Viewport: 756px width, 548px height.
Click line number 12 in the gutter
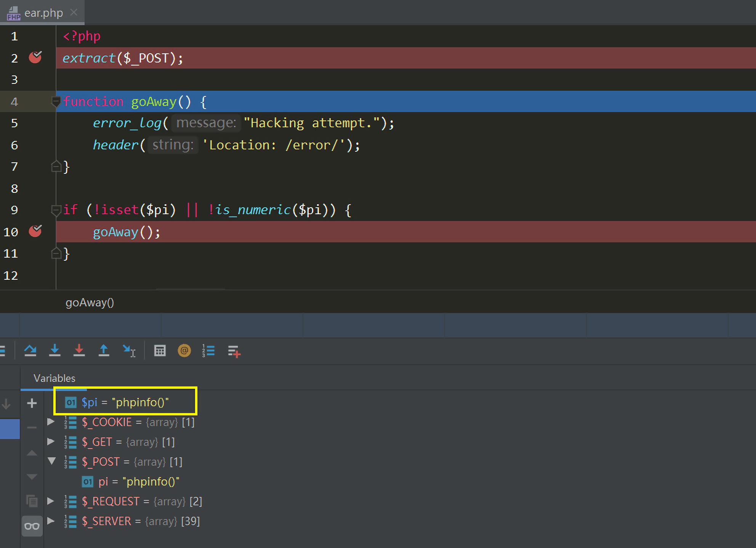11,275
